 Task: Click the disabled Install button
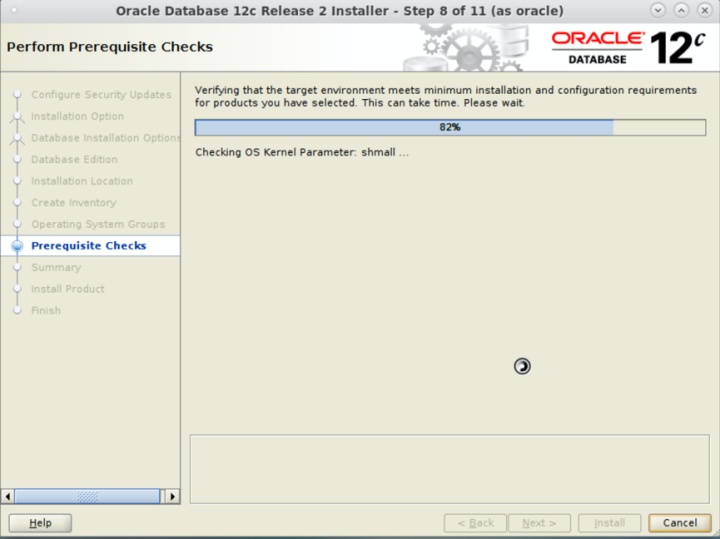pos(609,522)
